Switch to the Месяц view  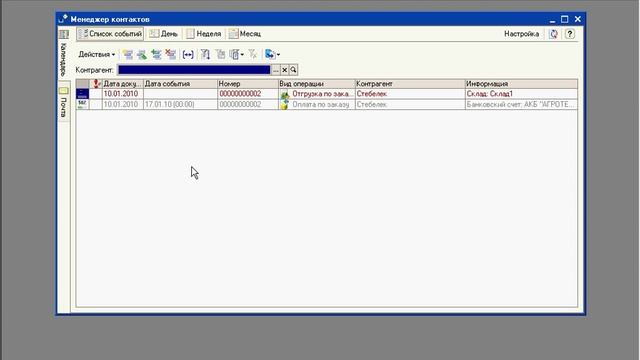[x=245, y=34]
